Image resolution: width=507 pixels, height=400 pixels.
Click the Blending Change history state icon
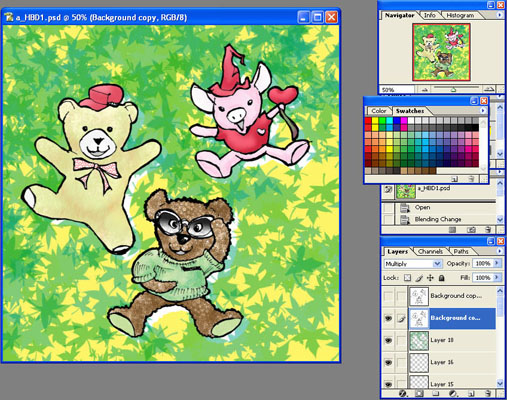tap(404, 219)
